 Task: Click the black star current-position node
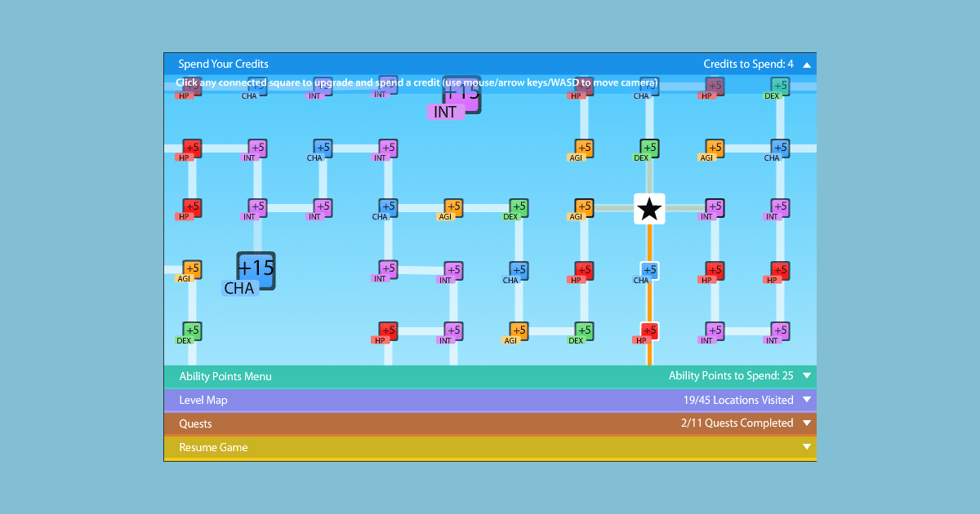pyautogui.click(x=649, y=209)
